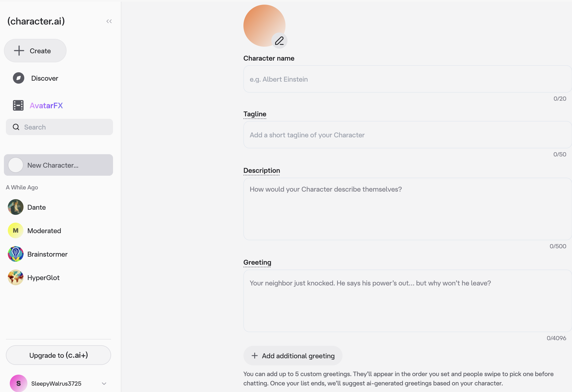Select the HyperGlot world map avatar

tap(15, 277)
